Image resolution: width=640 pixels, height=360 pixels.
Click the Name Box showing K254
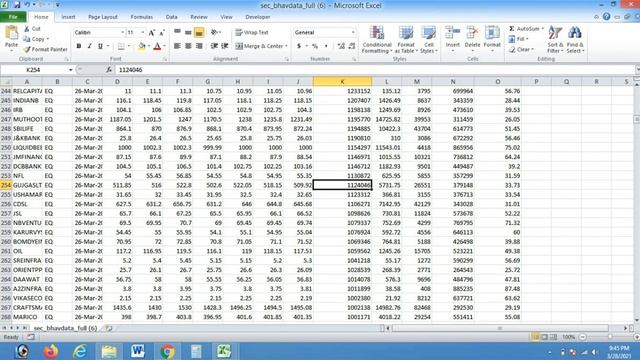tap(33, 70)
